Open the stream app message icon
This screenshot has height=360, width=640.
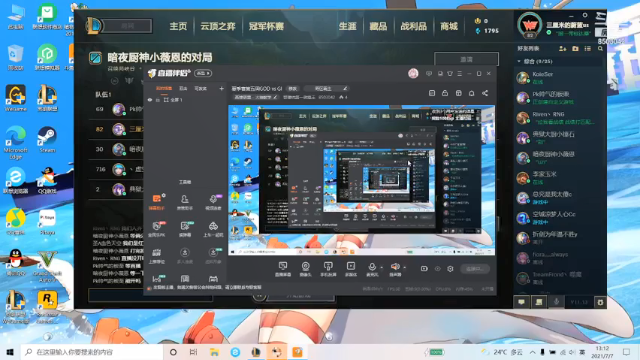(429, 73)
